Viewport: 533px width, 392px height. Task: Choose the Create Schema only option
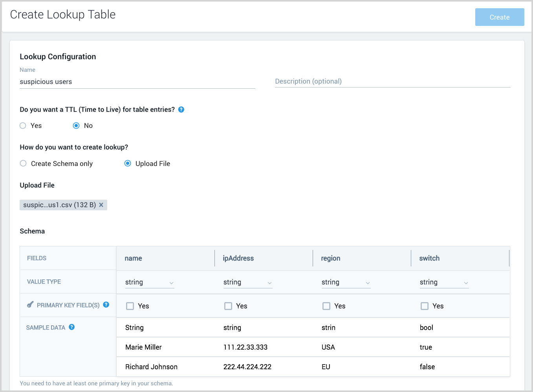tap(24, 164)
